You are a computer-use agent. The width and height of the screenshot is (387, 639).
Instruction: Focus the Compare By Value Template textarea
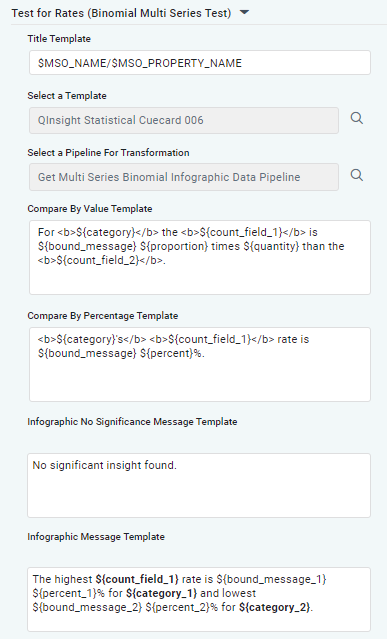[x=200, y=258]
